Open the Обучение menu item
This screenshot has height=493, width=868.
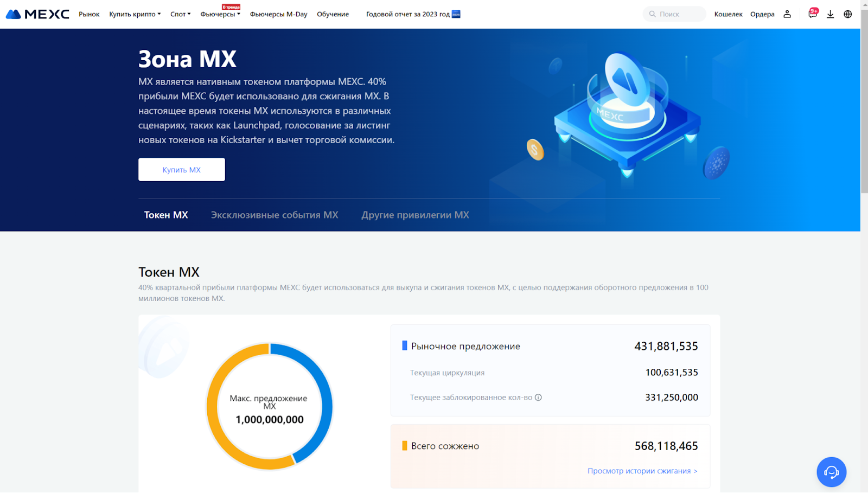pos(333,14)
